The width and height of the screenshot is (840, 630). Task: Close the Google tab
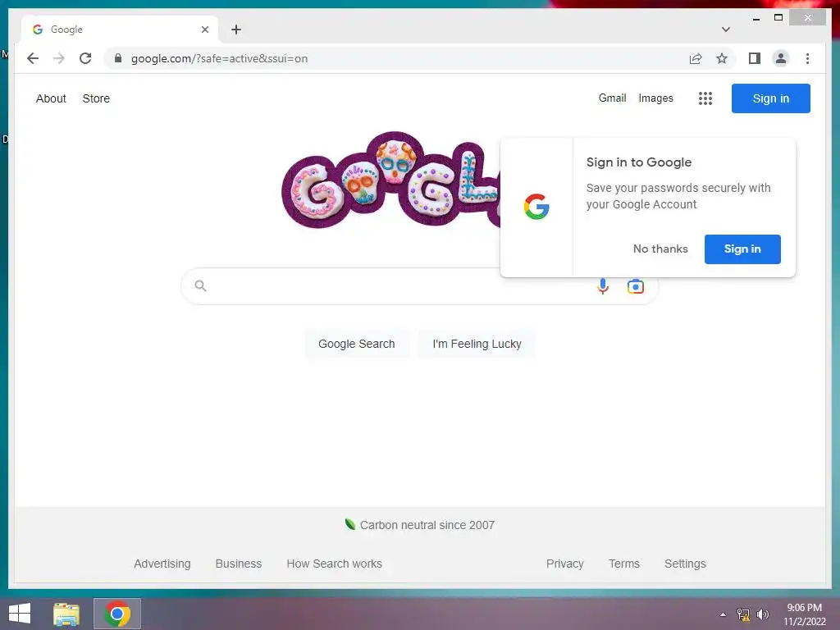pyautogui.click(x=204, y=30)
